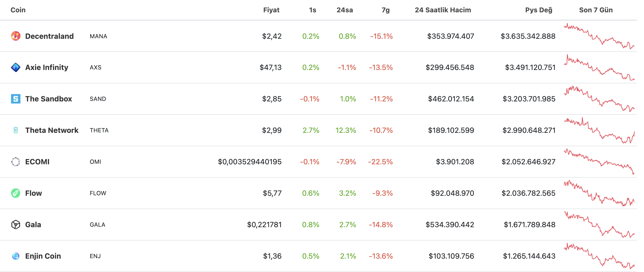The height and width of the screenshot is (272, 644).
Task: Click the AXS ticker symbol
Action: (95, 68)
